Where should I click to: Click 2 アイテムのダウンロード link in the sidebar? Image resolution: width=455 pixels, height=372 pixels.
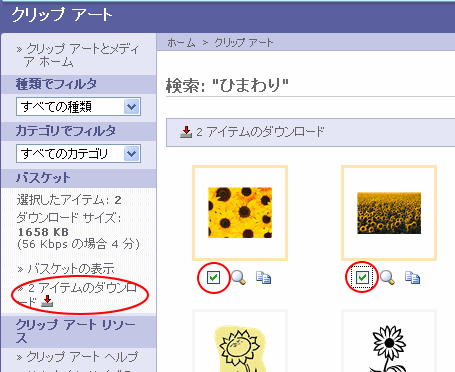tap(78, 295)
